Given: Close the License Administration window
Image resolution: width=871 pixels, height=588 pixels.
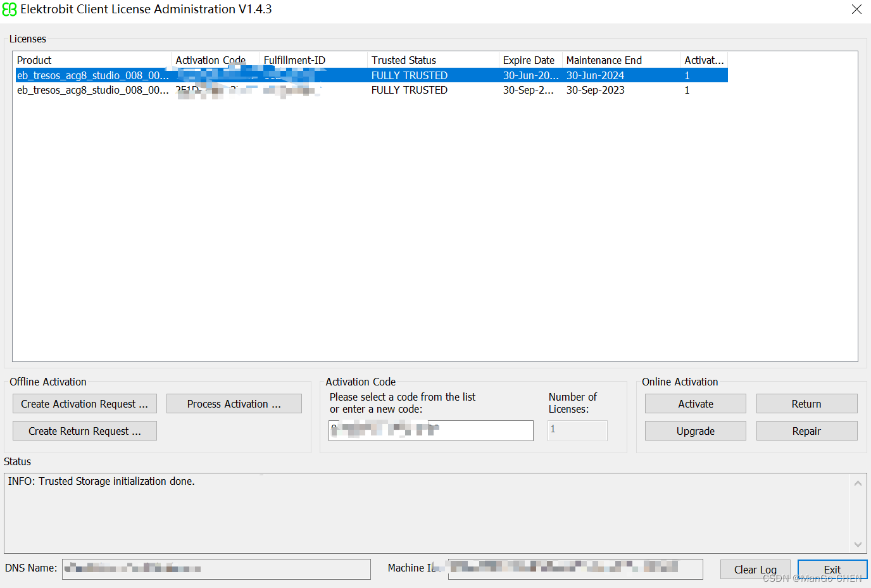Looking at the screenshot, I should click(856, 9).
